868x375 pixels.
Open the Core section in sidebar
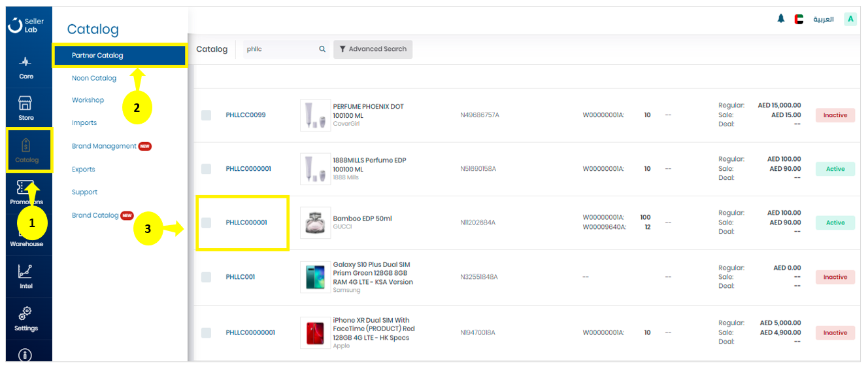[26, 68]
